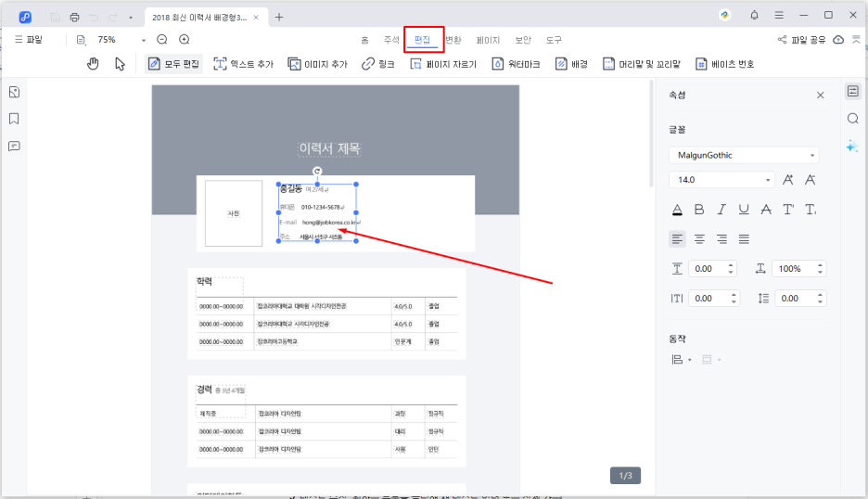Toggle the properties panel icon on right
The image size is (868, 499).
pyautogui.click(x=853, y=92)
